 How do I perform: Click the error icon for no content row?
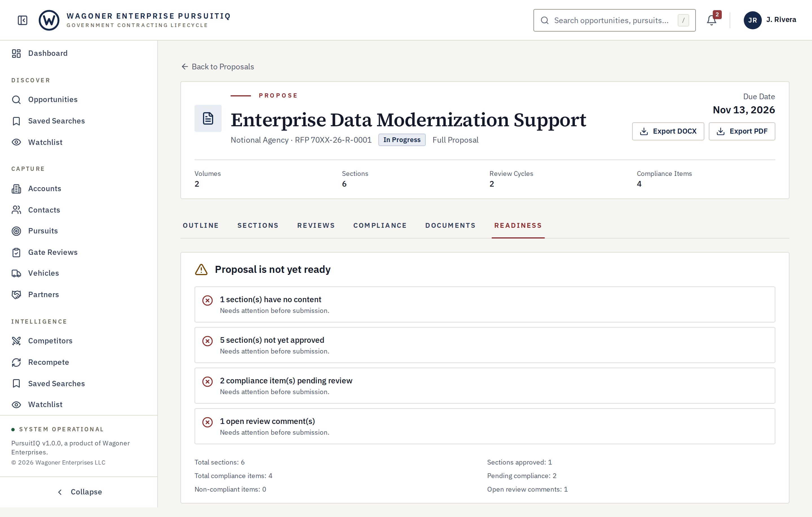(208, 300)
